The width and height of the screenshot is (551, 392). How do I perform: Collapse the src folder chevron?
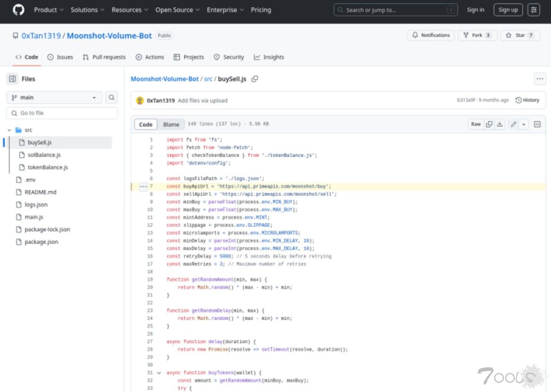9,130
